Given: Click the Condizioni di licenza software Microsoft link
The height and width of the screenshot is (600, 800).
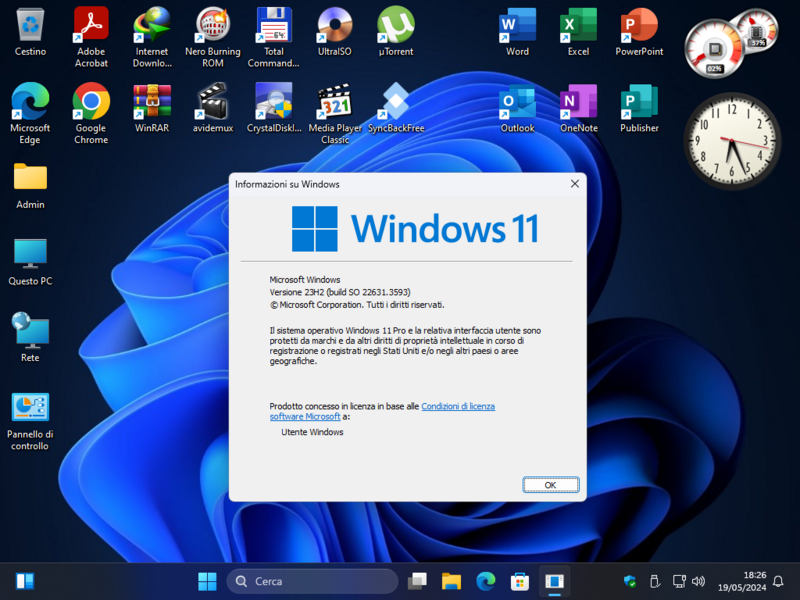Looking at the screenshot, I should 459,406.
